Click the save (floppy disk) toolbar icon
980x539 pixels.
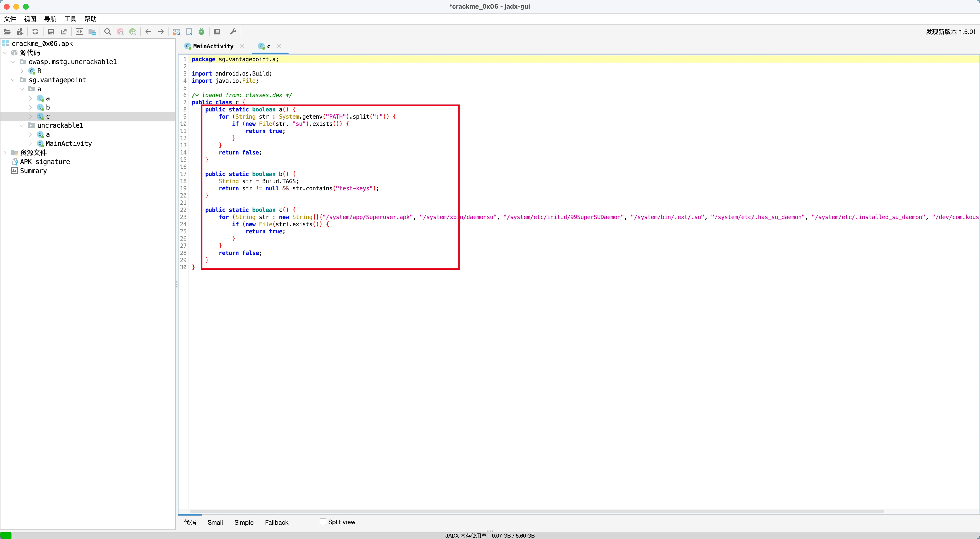[x=51, y=32]
